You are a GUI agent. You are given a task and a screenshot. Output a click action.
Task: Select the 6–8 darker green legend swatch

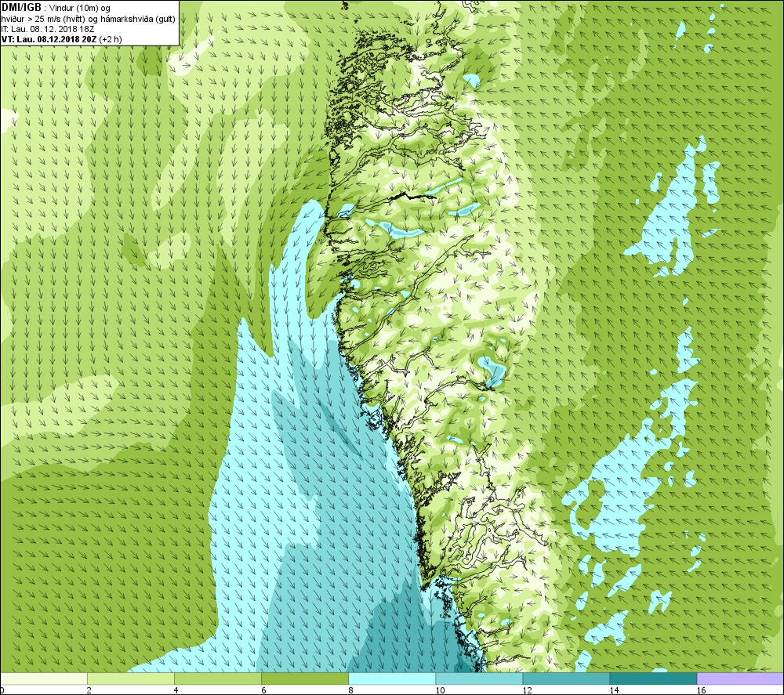304,679
